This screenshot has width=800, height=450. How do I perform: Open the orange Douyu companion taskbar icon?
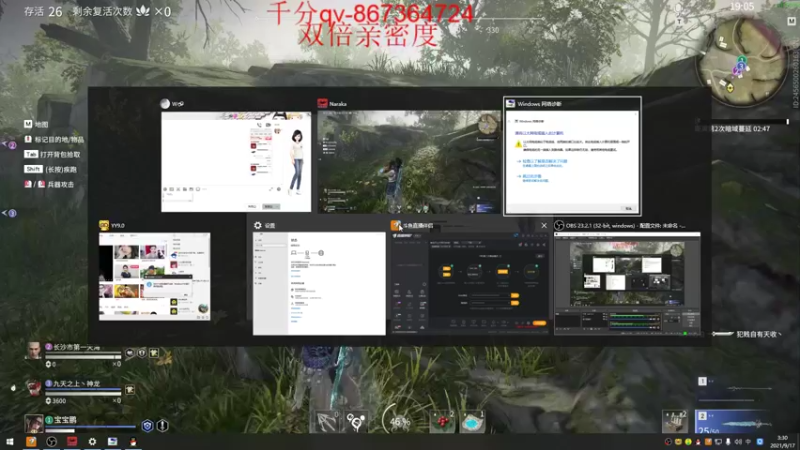pos(31,441)
